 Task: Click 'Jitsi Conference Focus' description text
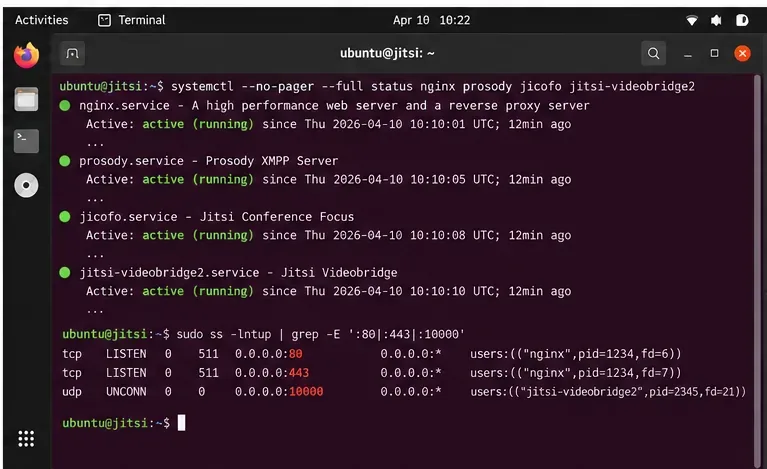[277, 217]
